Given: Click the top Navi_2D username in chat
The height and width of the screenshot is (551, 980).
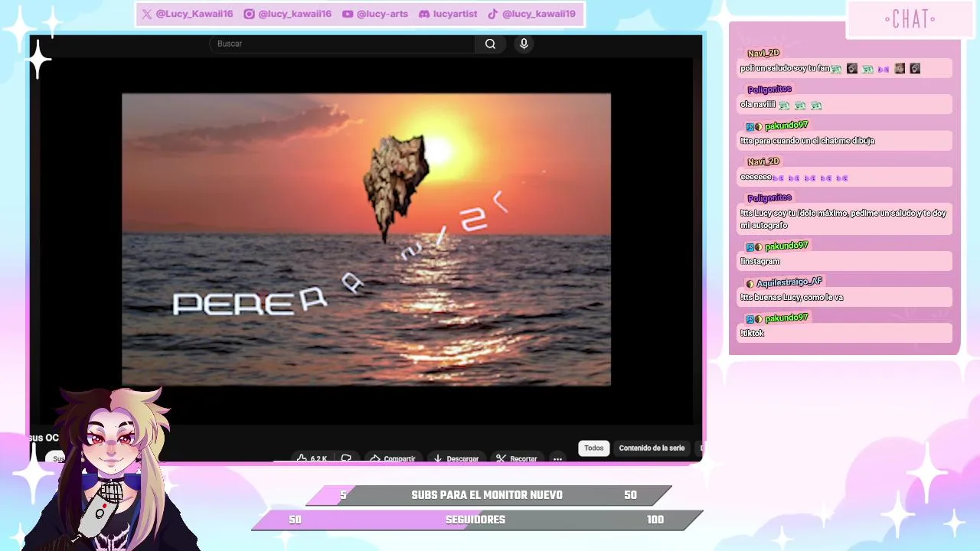Looking at the screenshot, I should [x=763, y=53].
